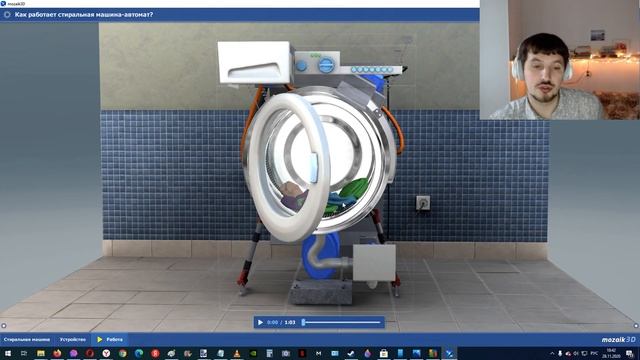
Task: Open the volume tray icon
Action: coord(576,353)
